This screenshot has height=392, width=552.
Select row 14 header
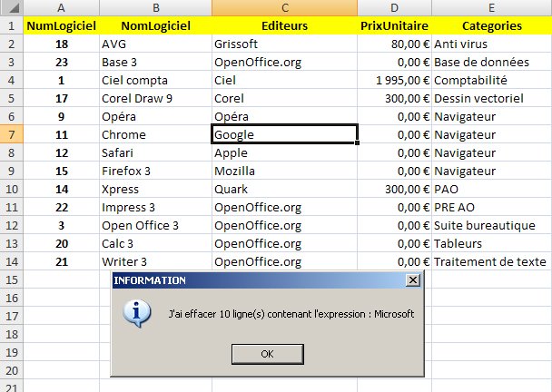click(x=12, y=261)
